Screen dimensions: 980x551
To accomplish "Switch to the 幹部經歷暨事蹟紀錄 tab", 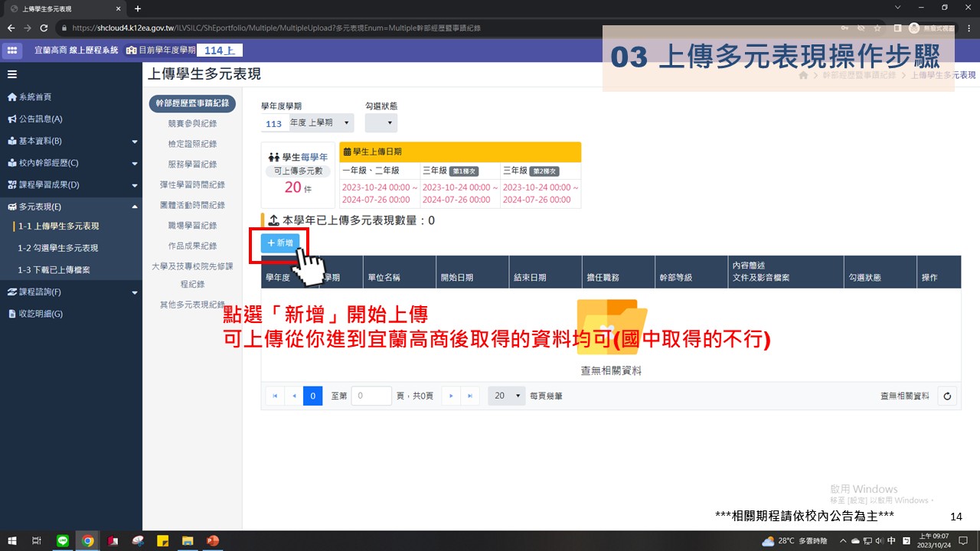I will click(x=192, y=103).
